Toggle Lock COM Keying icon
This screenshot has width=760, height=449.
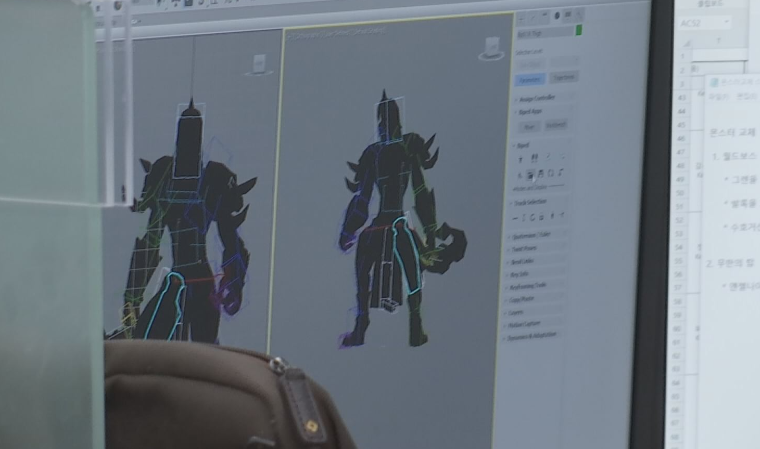[x=542, y=216]
